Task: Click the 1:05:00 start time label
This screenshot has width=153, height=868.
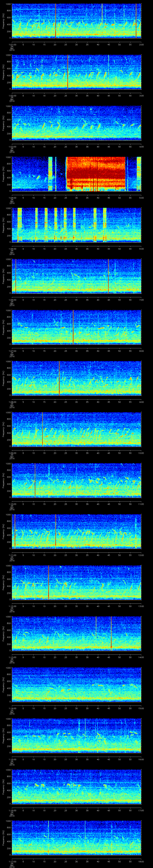Action: coord(12,248)
